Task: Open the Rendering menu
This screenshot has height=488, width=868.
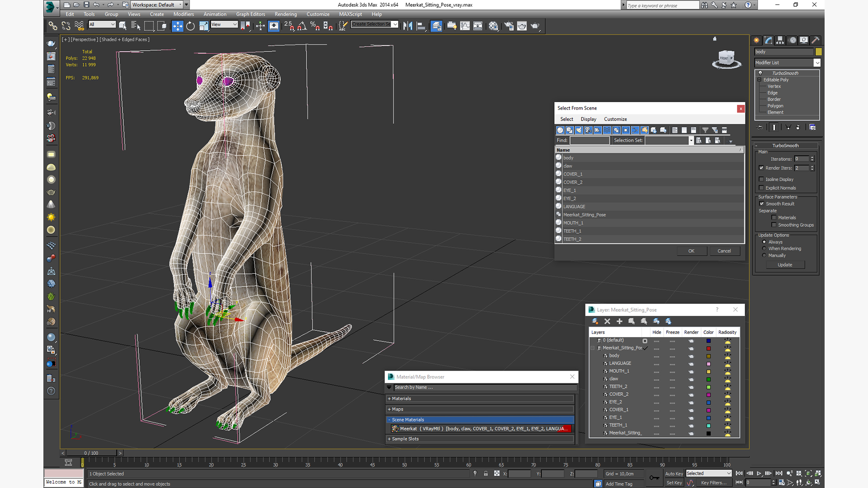Action: tap(286, 14)
